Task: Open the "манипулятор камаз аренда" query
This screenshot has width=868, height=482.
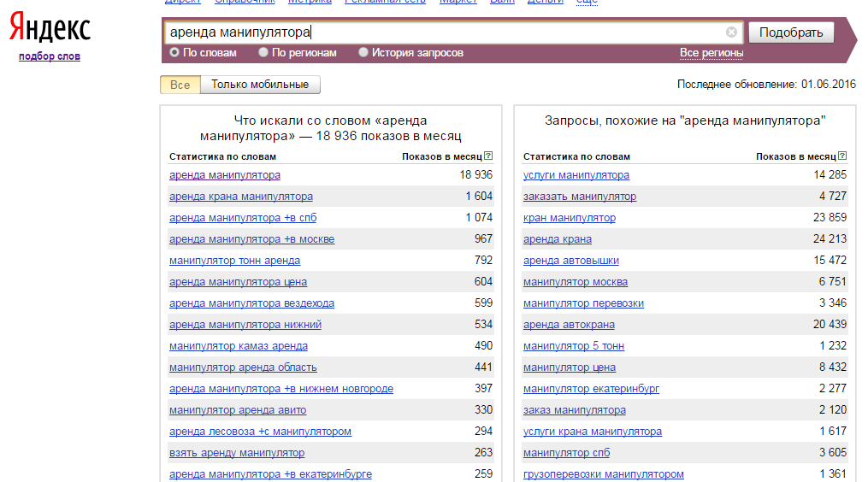Action: [x=239, y=346]
